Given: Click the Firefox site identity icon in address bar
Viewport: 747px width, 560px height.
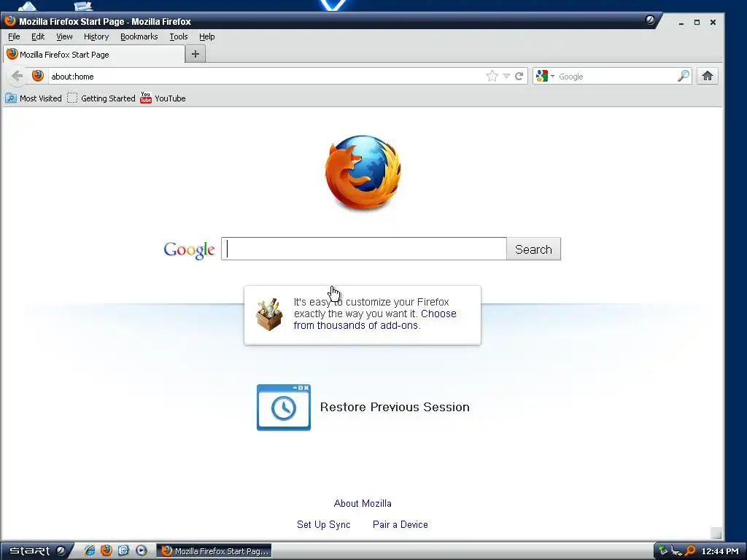Looking at the screenshot, I should (x=38, y=76).
